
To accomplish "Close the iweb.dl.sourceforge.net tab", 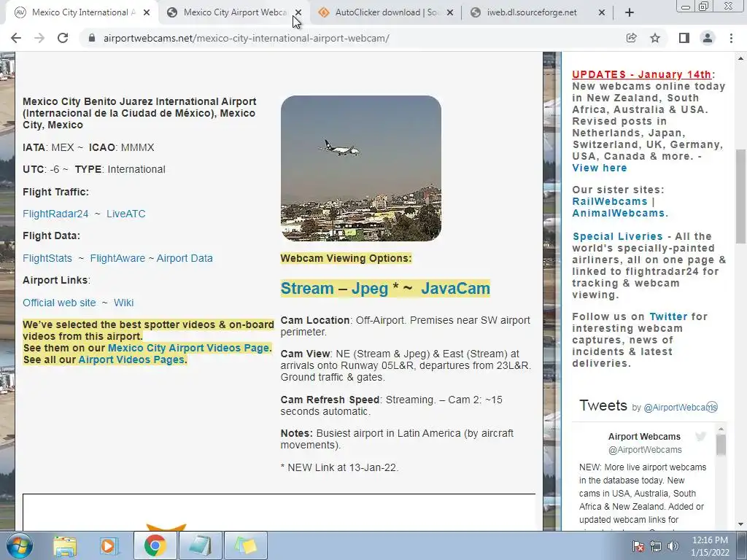I will [602, 12].
